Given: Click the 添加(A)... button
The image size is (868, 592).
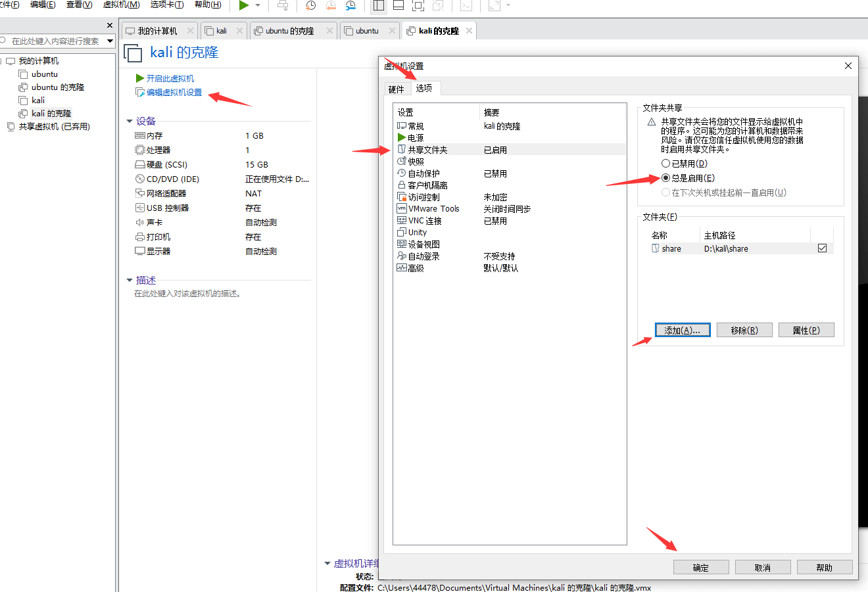Looking at the screenshot, I should point(682,330).
